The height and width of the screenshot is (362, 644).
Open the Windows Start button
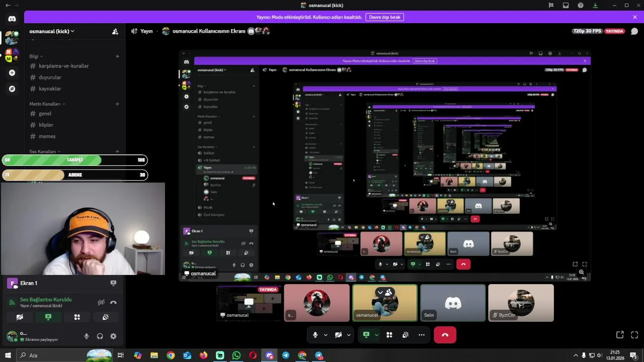click(8, 355)
